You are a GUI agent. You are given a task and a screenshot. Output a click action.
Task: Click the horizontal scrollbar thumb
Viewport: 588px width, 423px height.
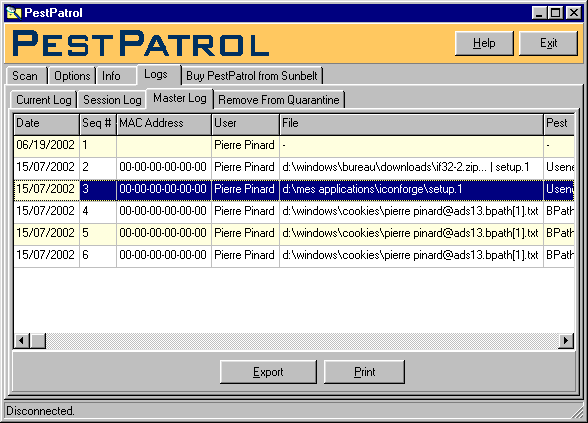click(38, 341)
